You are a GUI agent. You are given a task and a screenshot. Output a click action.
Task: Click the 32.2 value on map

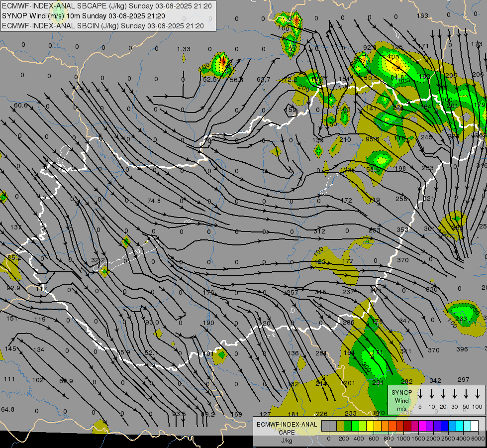[98, 260]
